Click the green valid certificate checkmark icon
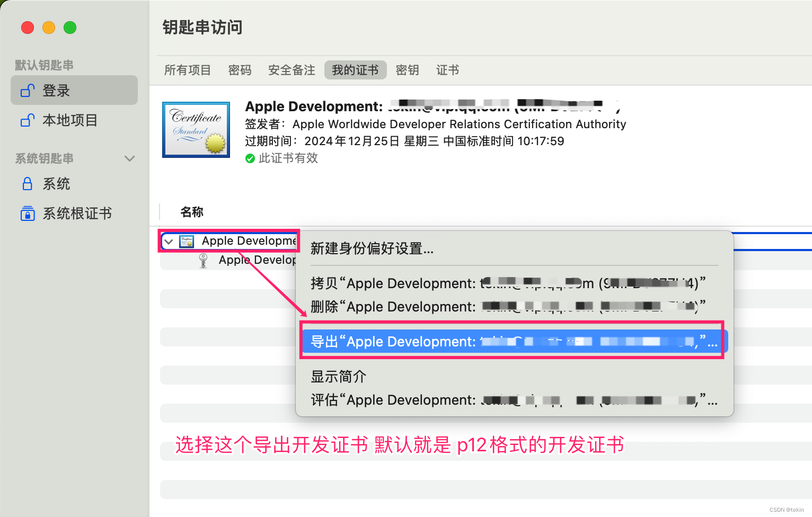 point(250,158)
